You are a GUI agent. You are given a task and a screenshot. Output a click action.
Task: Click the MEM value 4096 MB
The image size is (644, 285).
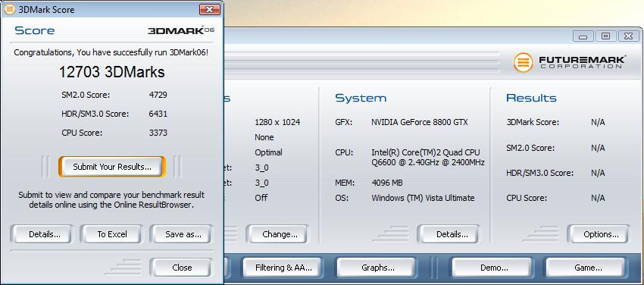387,183
